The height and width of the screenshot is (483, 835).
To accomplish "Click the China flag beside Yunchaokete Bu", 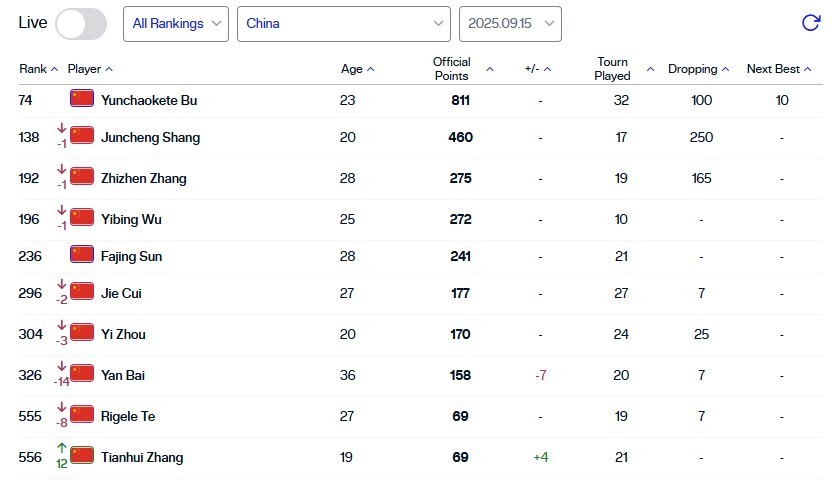I will (x=82, y=100).
